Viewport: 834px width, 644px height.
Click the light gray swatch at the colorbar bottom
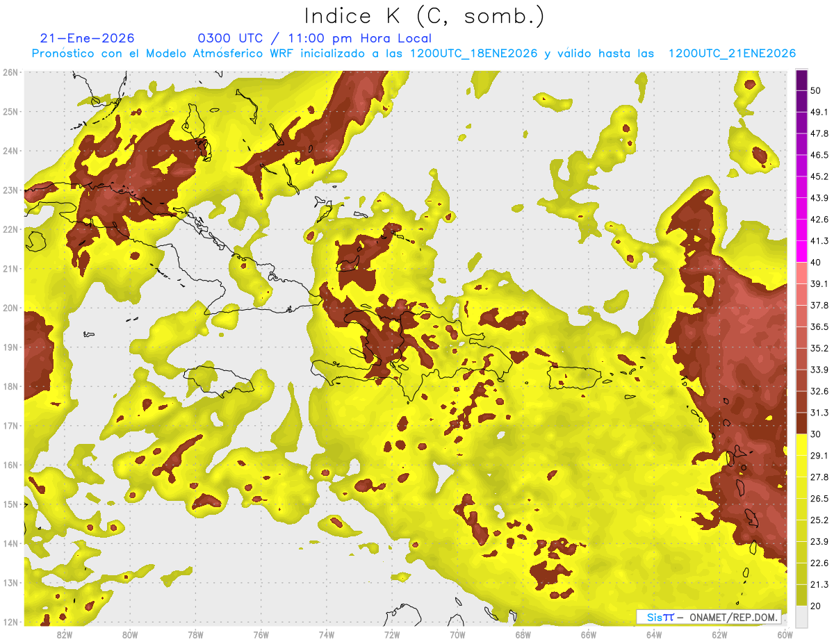coord(801,616)
